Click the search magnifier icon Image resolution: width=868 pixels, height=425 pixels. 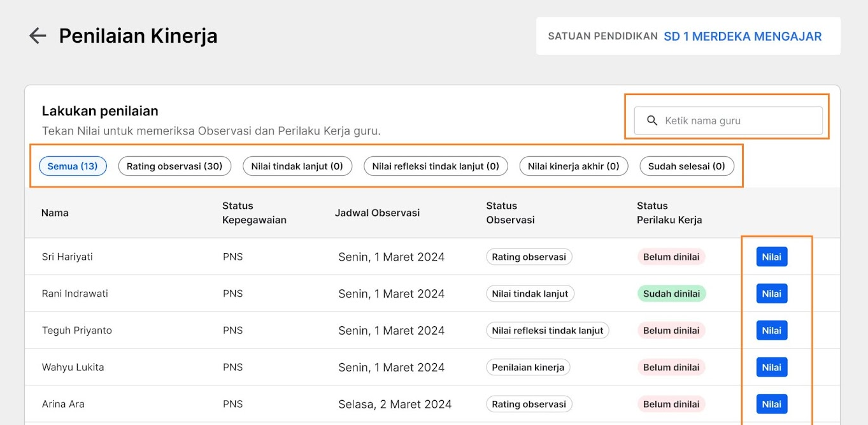point(652,120)
